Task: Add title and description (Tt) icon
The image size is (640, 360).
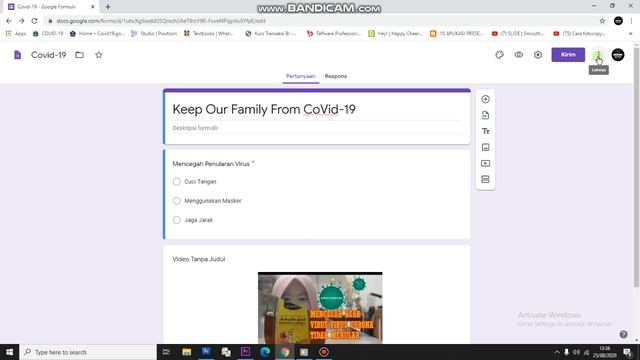Action: (485, 131)
